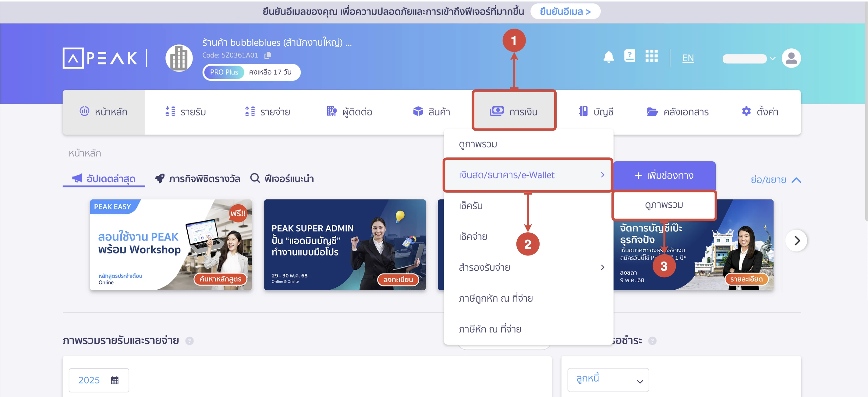The image size is (868, 397).
Task: Advance the banner carousel with the right arrow
Action: pos(797,241)
